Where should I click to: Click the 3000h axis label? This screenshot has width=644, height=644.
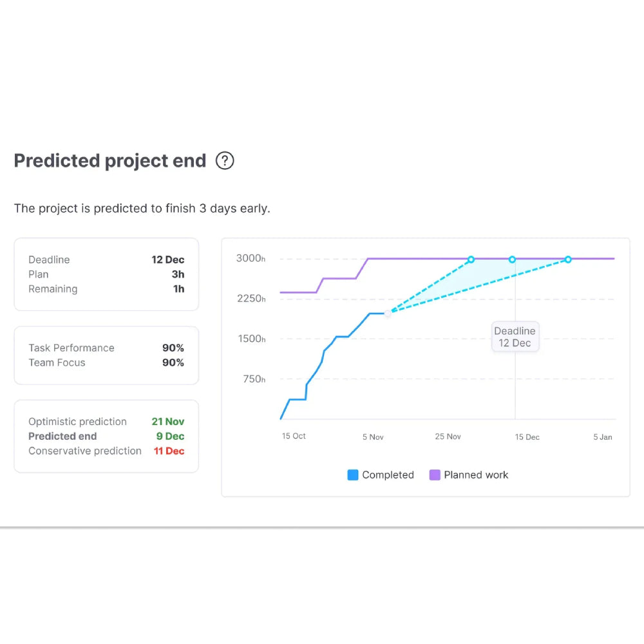(251, 258)
